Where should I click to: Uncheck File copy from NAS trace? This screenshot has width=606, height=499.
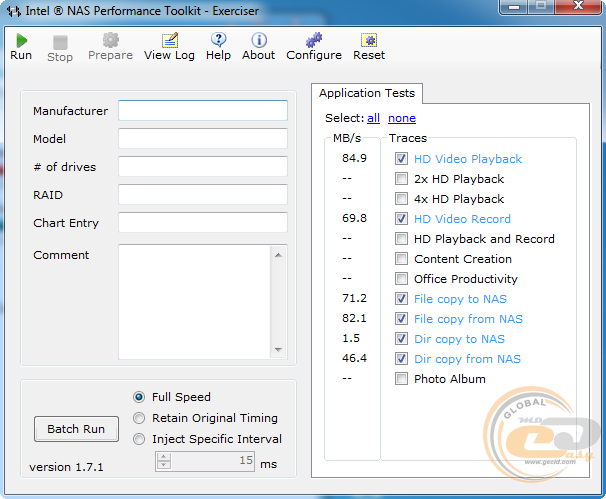pyautogui.click(x=401, y=318)
